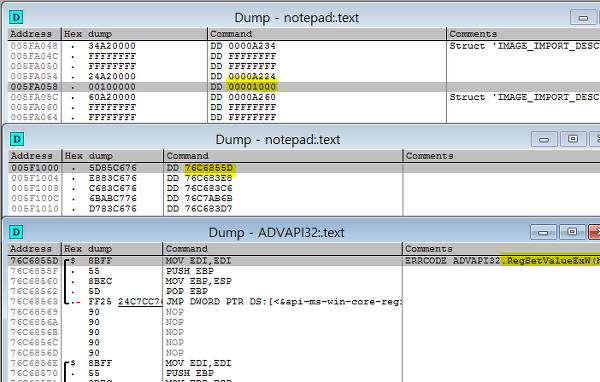The height and width of the screenshot is (382, 600).
Task: Click the DD 76C7AB6B command
Action: pos(199,199)
